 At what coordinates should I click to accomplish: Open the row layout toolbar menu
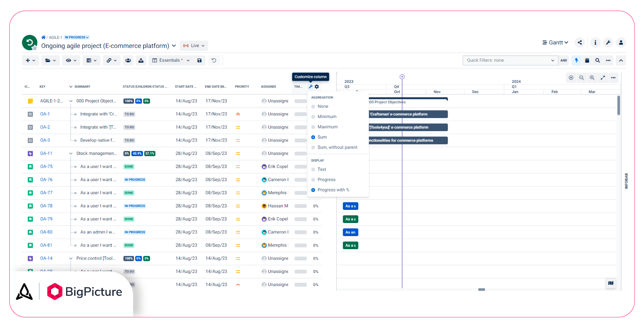click(x=91, y=60)
